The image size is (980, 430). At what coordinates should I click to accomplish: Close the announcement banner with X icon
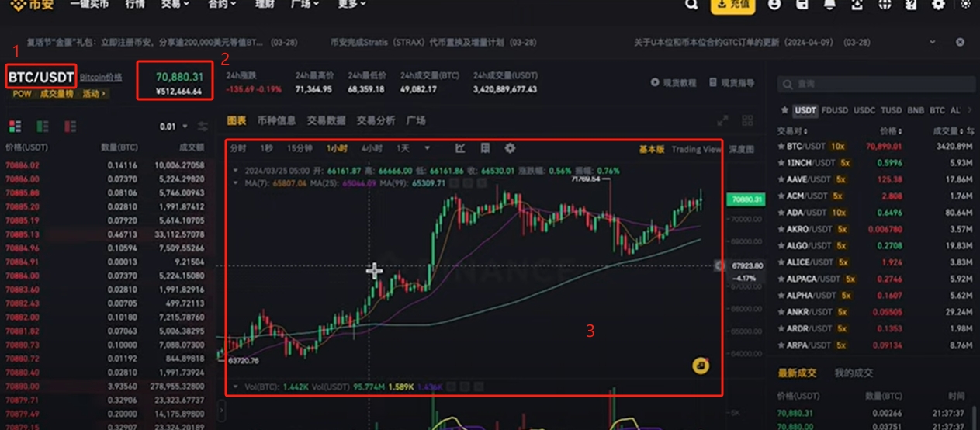point(960,42)
